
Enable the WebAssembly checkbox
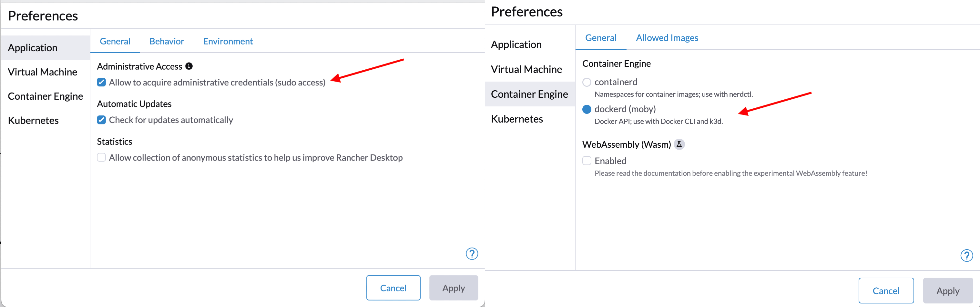point(587,161)
